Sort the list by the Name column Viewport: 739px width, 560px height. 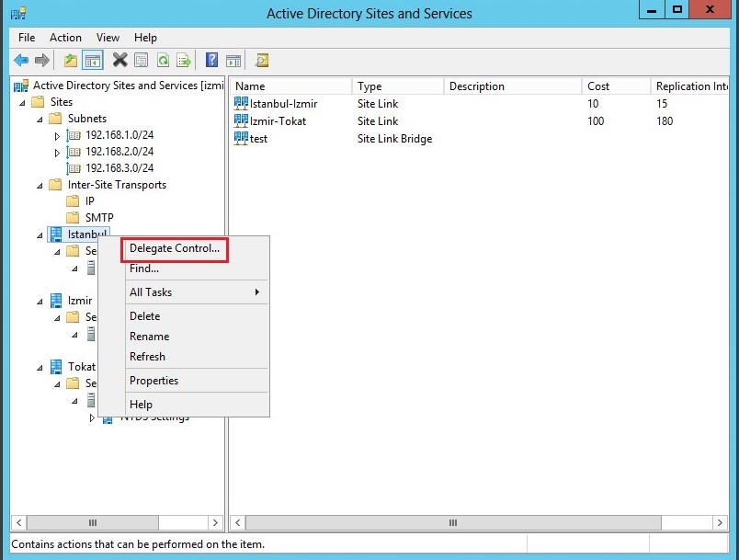coord(291,86)
